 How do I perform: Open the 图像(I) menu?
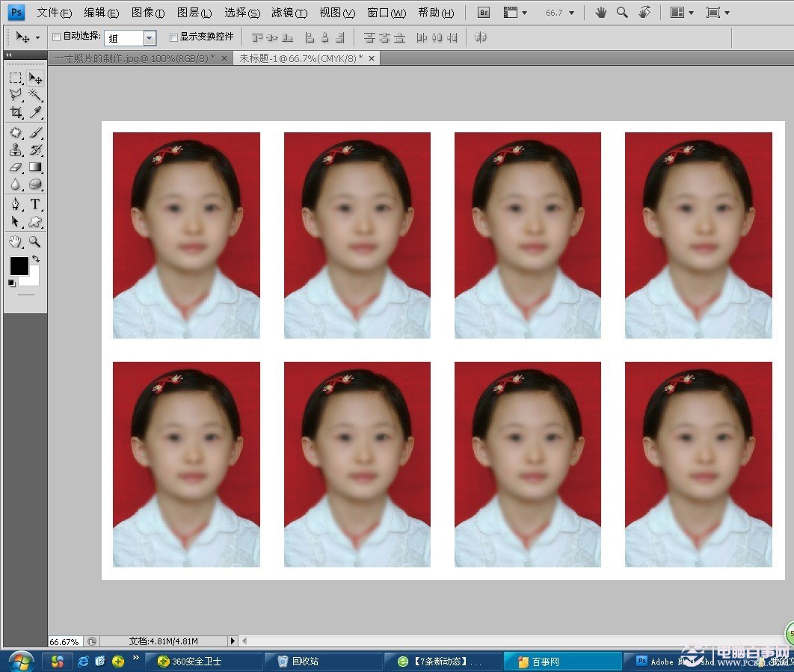click(x=148, y=13)
